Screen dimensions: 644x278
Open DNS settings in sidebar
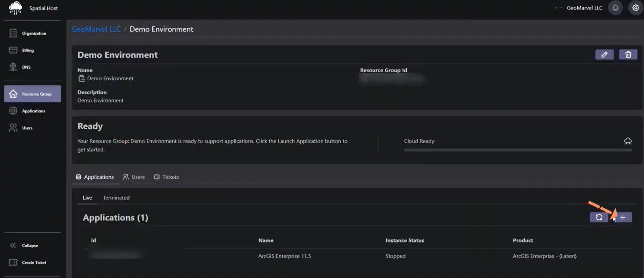[x=25, y=67]
